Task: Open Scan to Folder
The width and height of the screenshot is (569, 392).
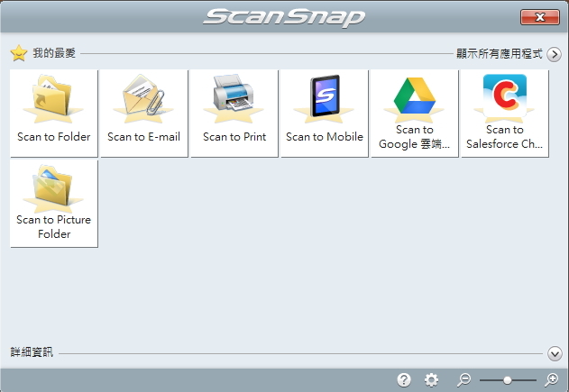Action: 54,114
